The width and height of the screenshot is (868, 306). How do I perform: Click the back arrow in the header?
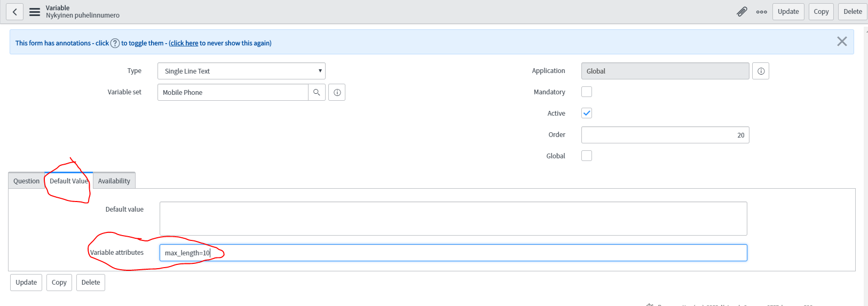pos(14,12)
